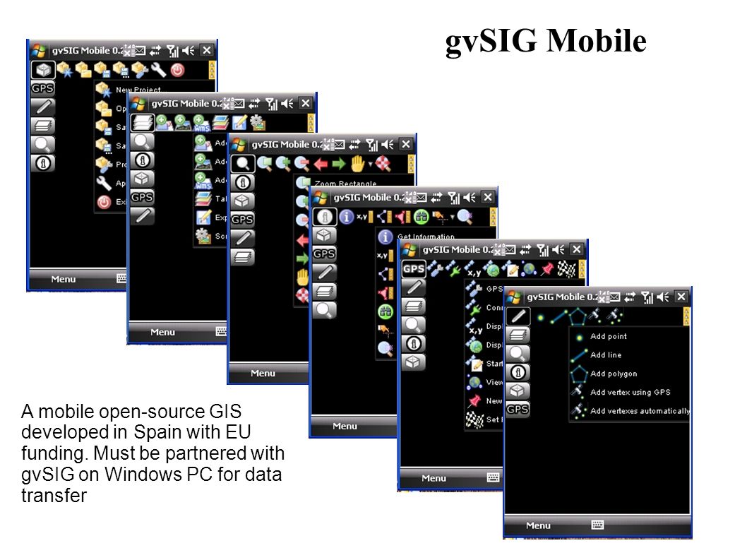Click red pushpin icon in GPS toolbar
747x560 pixels.
point(547,269)
